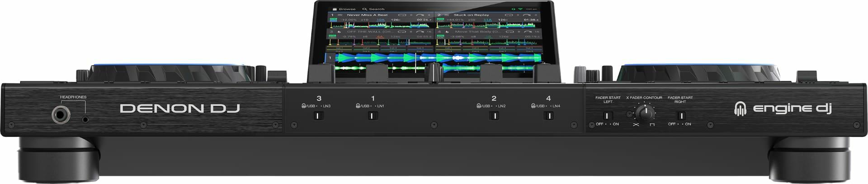Tap the +44.01% pitch value on deck 2
Image resolution: width=868 pixels, height=184 pixels.
click(455, 20)
